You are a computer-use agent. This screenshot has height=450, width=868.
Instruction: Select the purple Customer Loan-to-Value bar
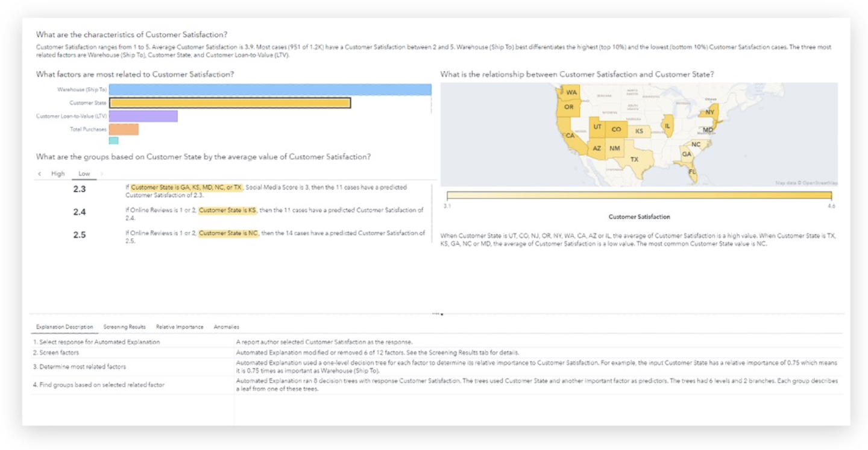[143, 116]
